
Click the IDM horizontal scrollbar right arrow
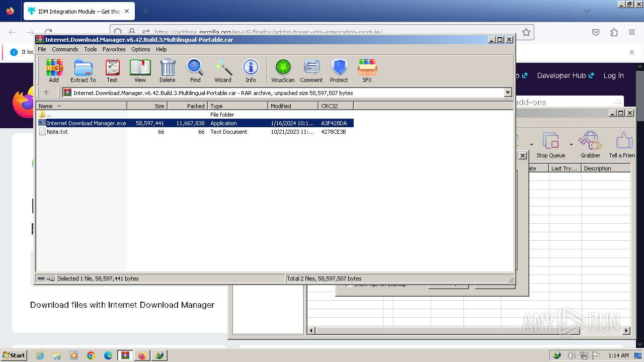pos(626,330)
